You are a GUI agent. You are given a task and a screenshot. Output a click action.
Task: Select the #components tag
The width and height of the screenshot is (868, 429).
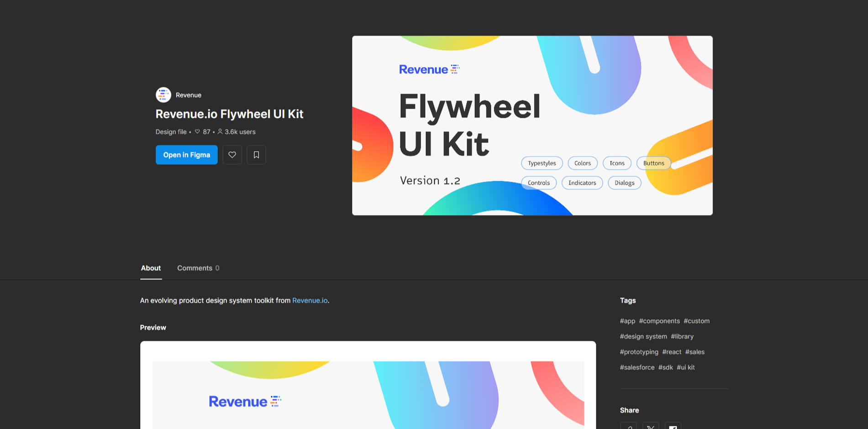659,321
